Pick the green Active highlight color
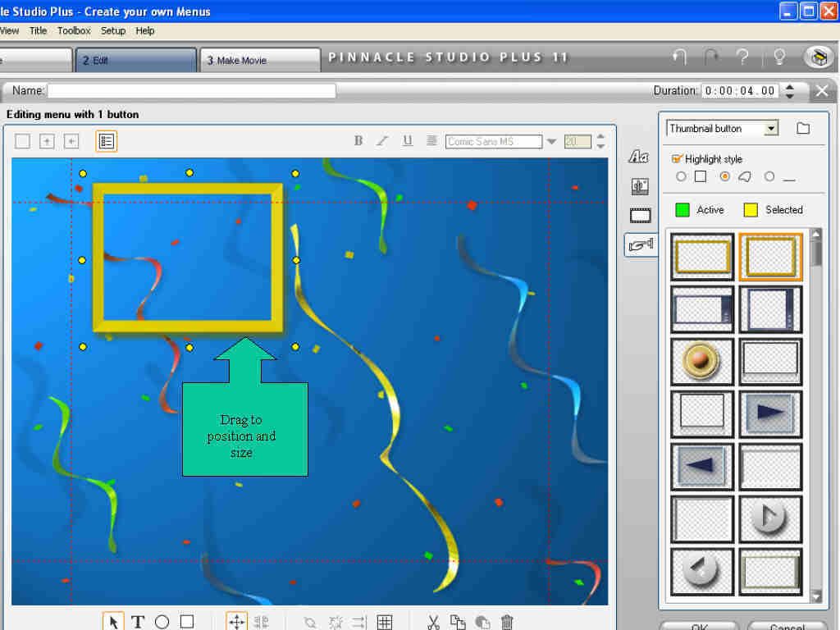Screen dimensions: 840x630 [682, 210]
